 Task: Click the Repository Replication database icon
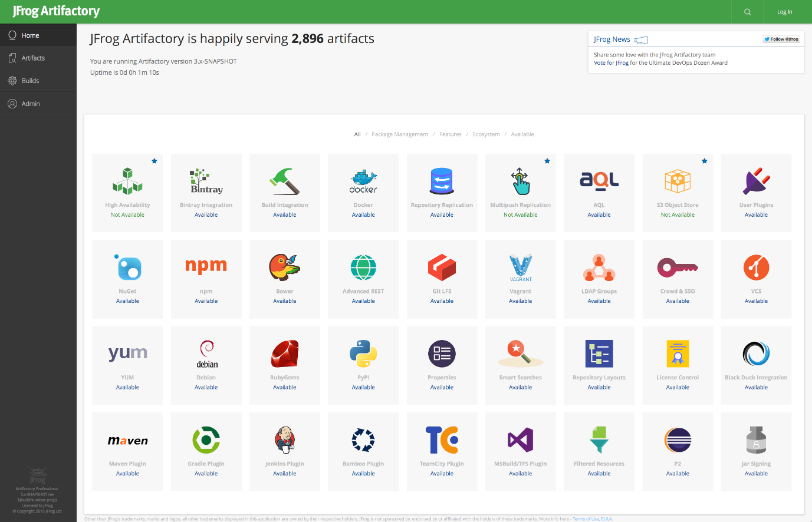[x=442, y=181]
